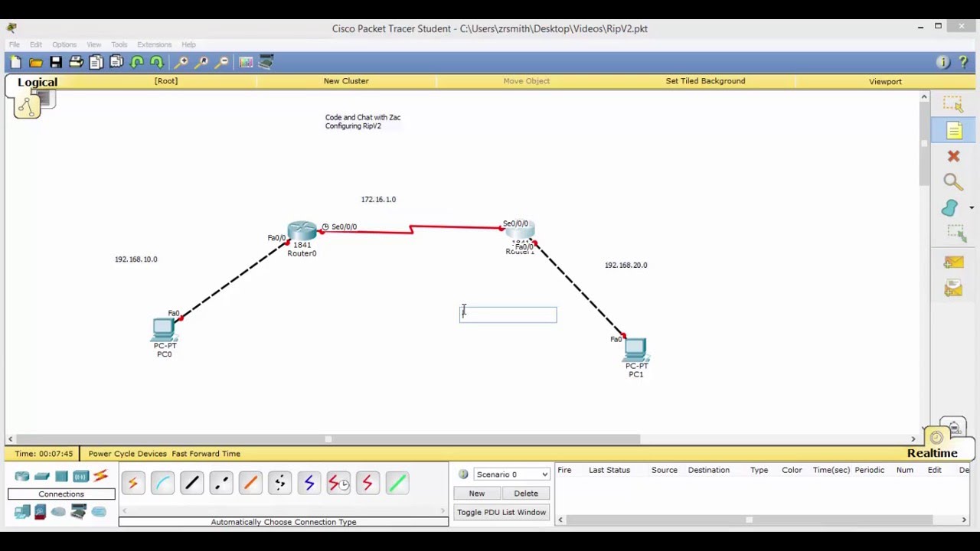The width and height of the screenshot is (980, 551).
Task: Zoom out of the workspace
Action: click(222, 63)
